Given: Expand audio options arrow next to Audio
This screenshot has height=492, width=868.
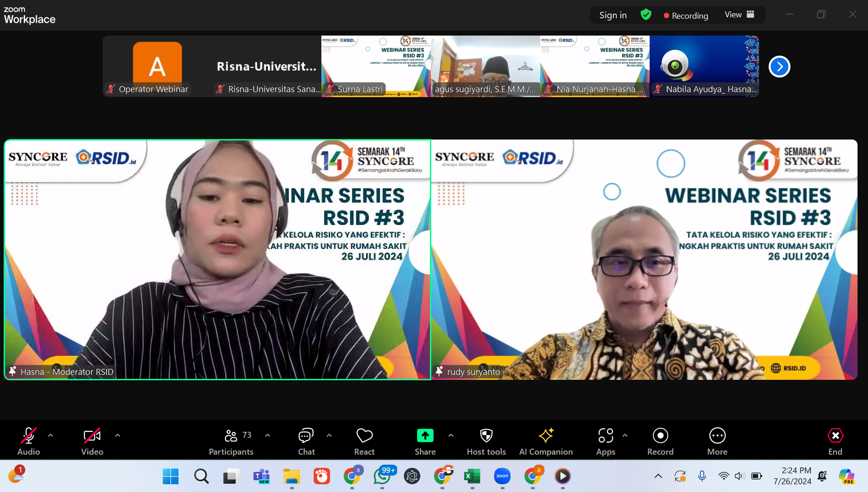Looking at the screenshot, I should click(x=51, y=435).
